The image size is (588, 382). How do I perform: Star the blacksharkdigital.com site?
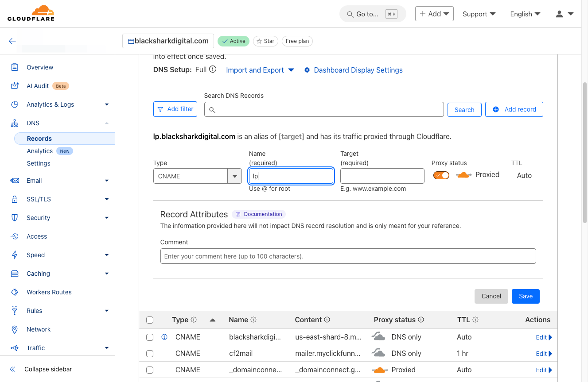point(265,41)
